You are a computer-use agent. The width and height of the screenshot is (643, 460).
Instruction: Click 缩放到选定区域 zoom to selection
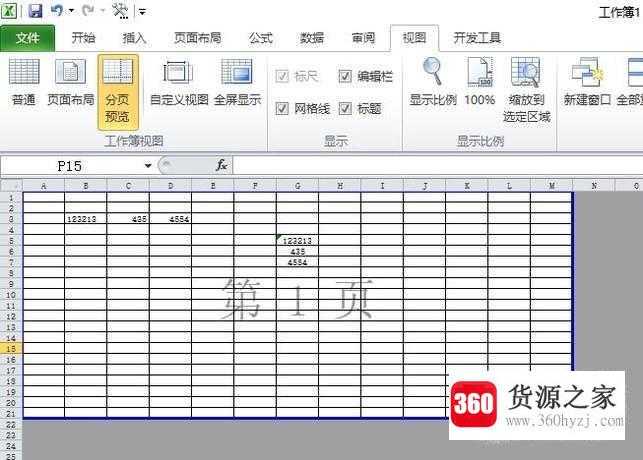527,90
